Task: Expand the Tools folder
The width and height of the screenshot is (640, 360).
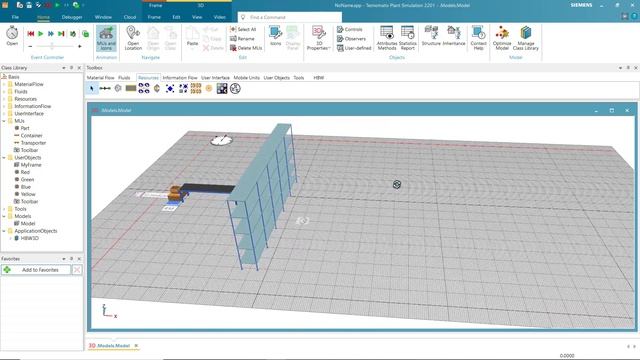Action: click(4, 209)
